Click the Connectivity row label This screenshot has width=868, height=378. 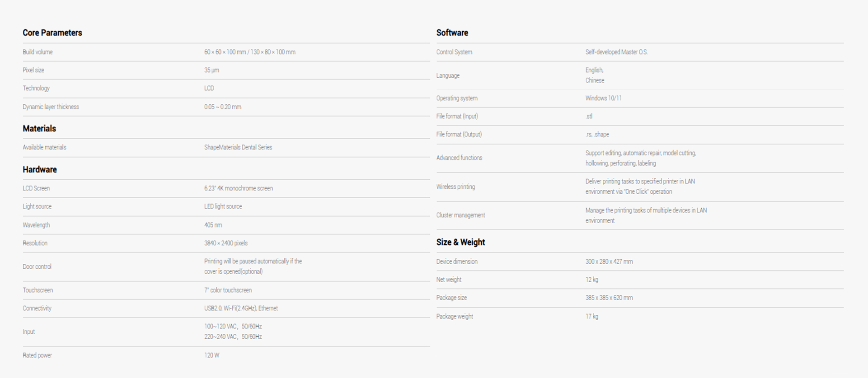pyautogui.click(x=37, y=308)
